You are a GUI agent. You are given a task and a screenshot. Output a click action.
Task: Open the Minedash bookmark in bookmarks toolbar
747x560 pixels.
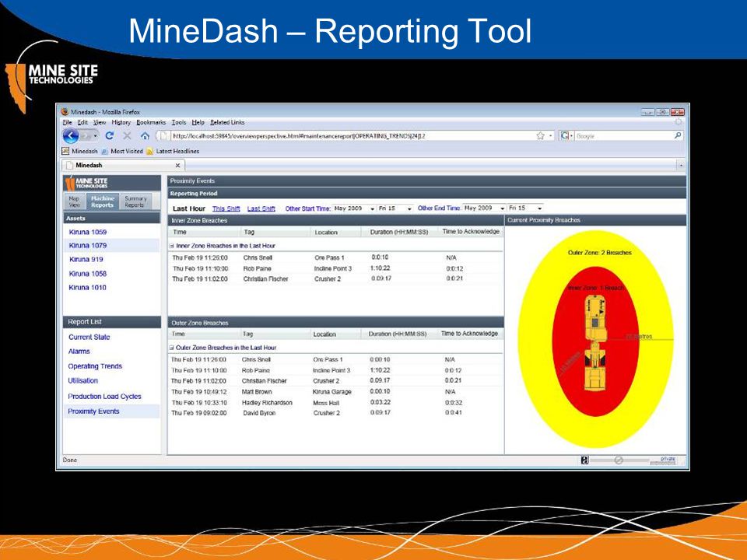pos(79,151)
